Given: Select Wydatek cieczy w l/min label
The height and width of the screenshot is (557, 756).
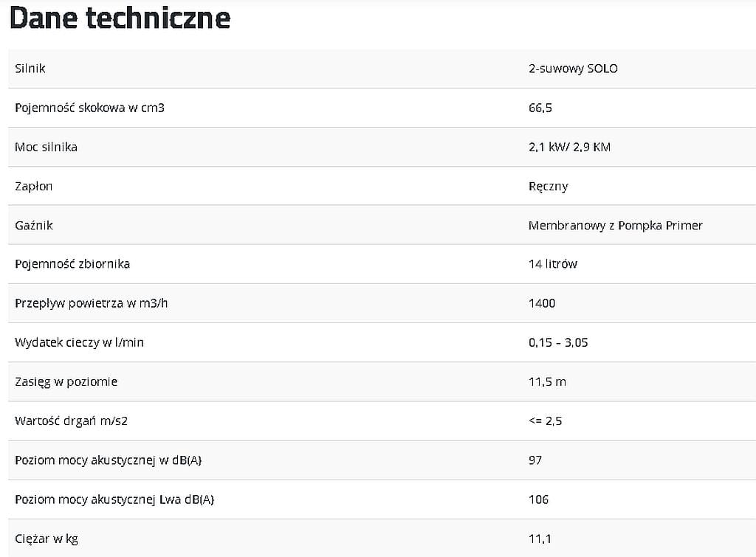Looking at the screenshot, I should (x=79, y=342).
